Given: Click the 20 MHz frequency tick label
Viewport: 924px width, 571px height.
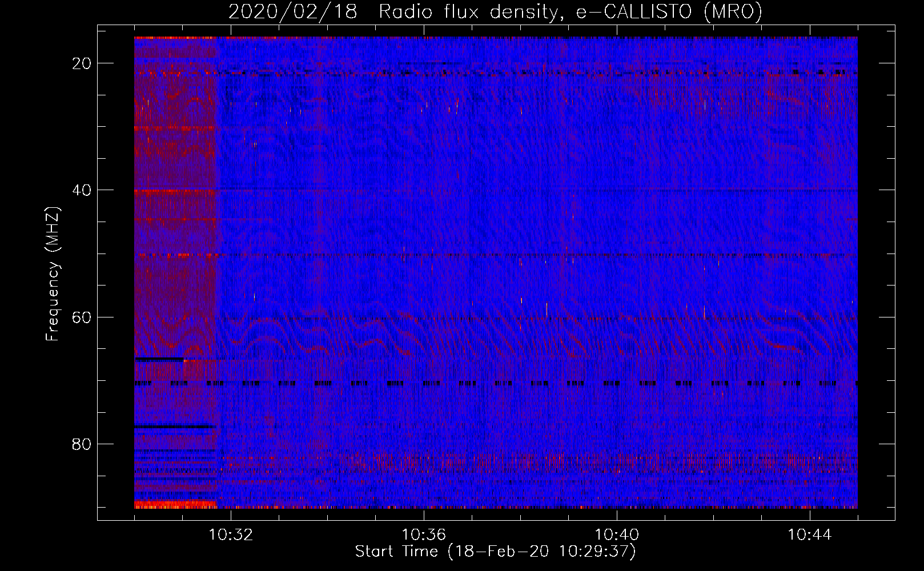Looking at the screenshot, I should point(82,63).
